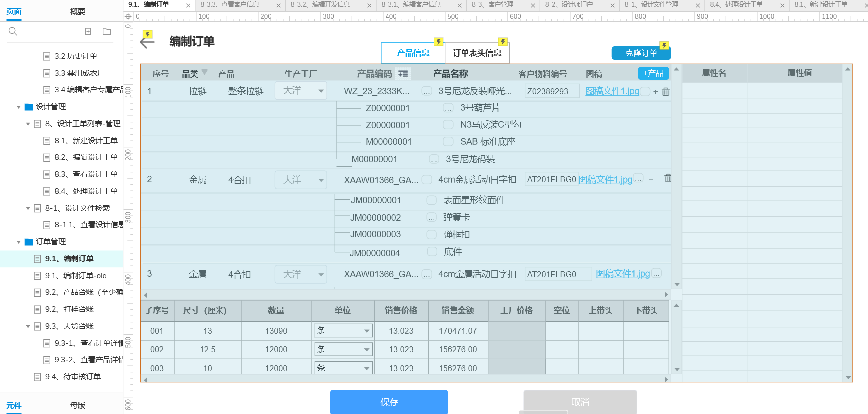The width and height of the screenshot is (868, 414).
Task: Open 图稿文件1.jpg link in row 1
Action: click(612, 91)
